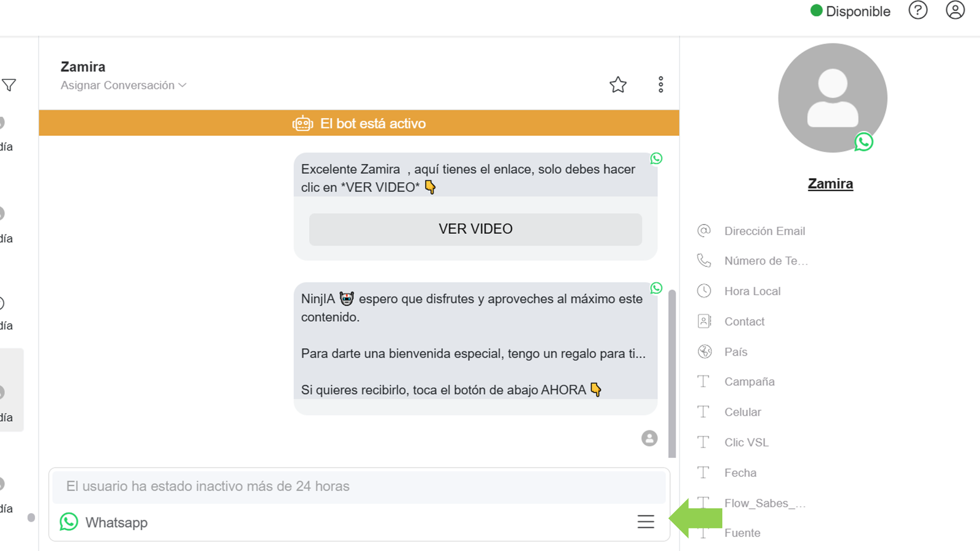Image resolution: width=980 pixels, height=551 pixels.
Task: Expand the Asignar Conversación dropdown
Action: pyautogui.click(x=123, y=86)
